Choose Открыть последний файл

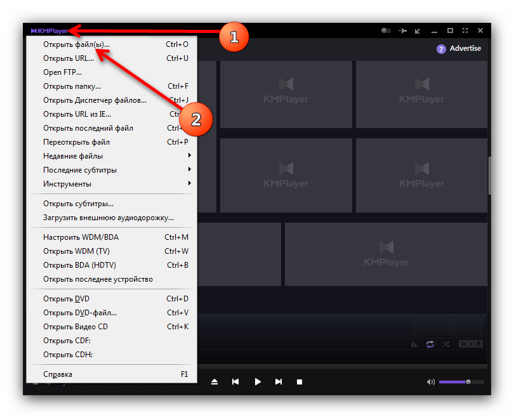pyautogui.click(x=112, y=128)
